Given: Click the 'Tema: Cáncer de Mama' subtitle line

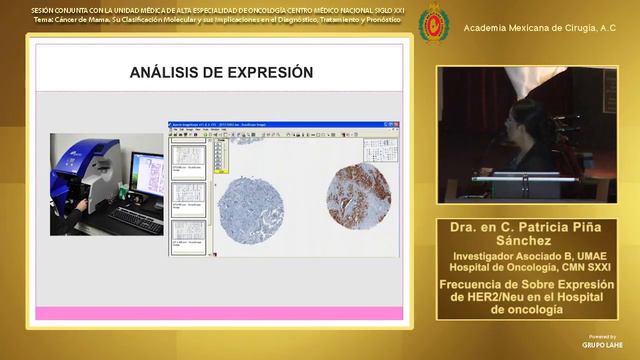Looking at the screenshot, I should pos(217,20).
